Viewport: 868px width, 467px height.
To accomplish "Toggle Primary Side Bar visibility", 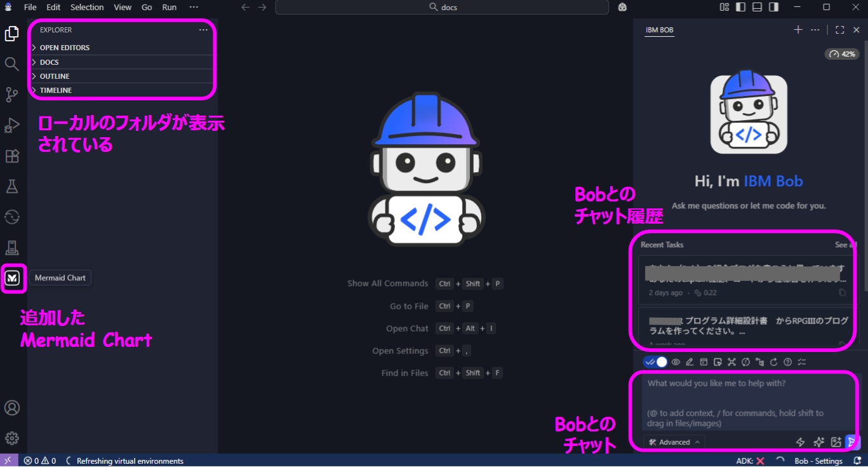I will coord(741,7).
